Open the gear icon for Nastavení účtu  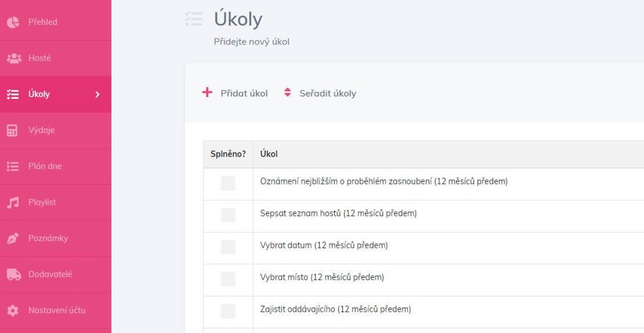13,310
